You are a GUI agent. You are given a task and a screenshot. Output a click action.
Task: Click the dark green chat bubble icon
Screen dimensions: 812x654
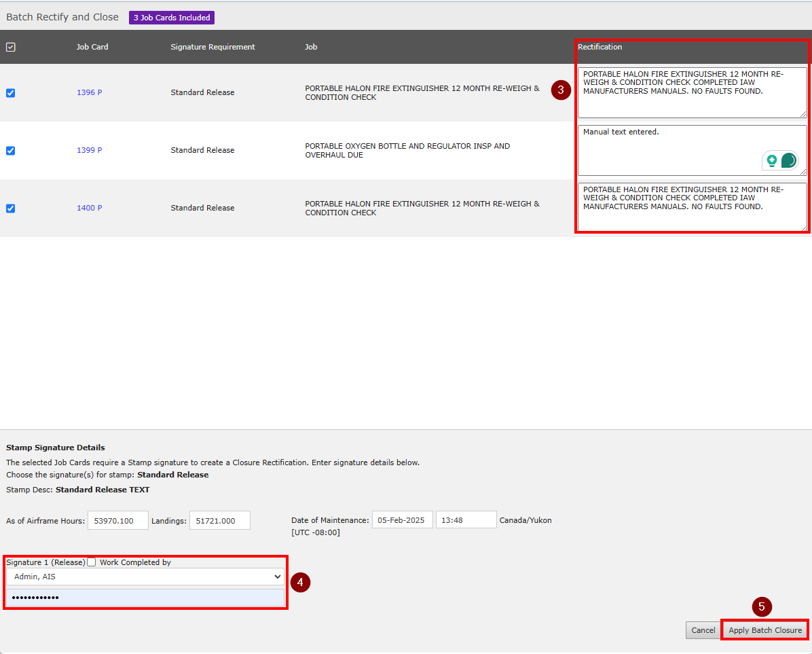[789, 160]
